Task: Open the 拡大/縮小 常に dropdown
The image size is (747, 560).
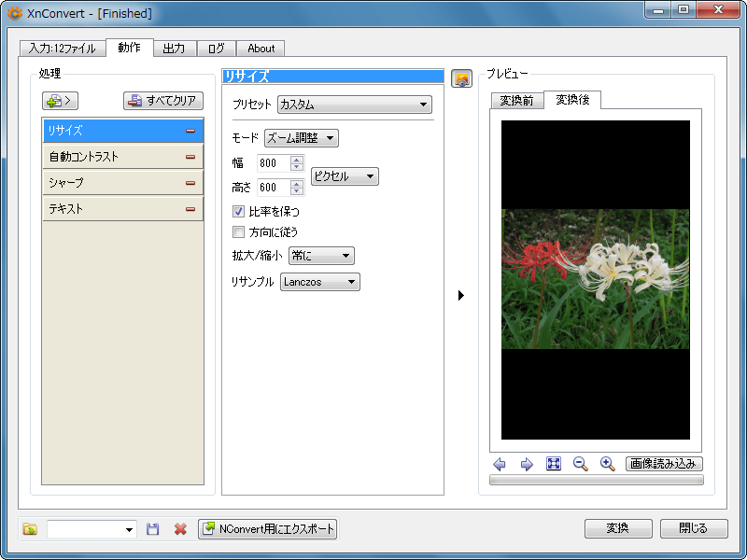Action: (321, 256)
